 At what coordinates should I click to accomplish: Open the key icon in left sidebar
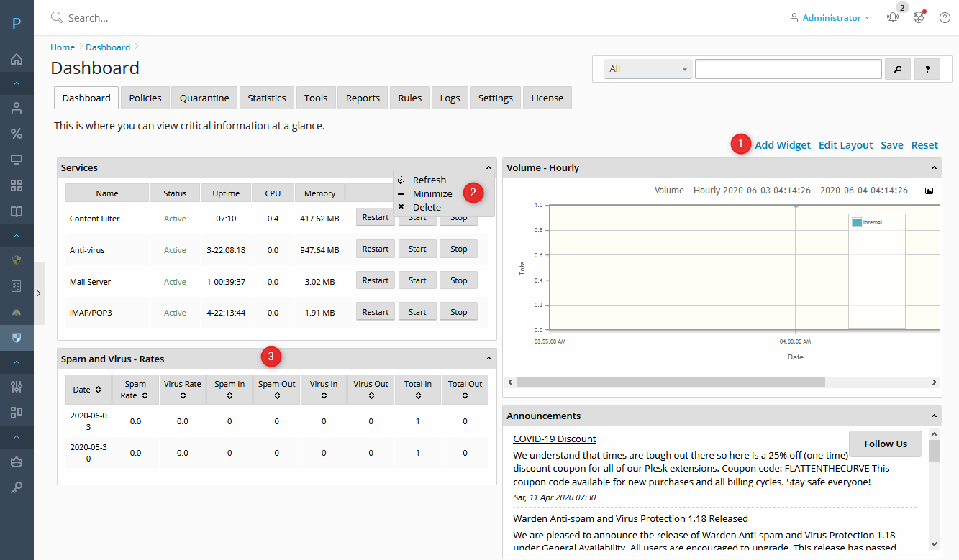[x=17, y=487]
